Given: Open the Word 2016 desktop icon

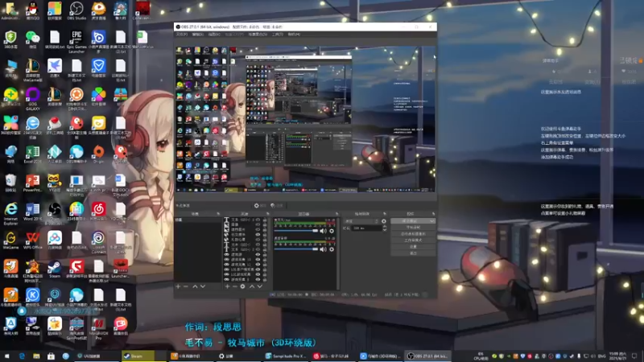Looking at the screenshot, I should click(32, 212).
